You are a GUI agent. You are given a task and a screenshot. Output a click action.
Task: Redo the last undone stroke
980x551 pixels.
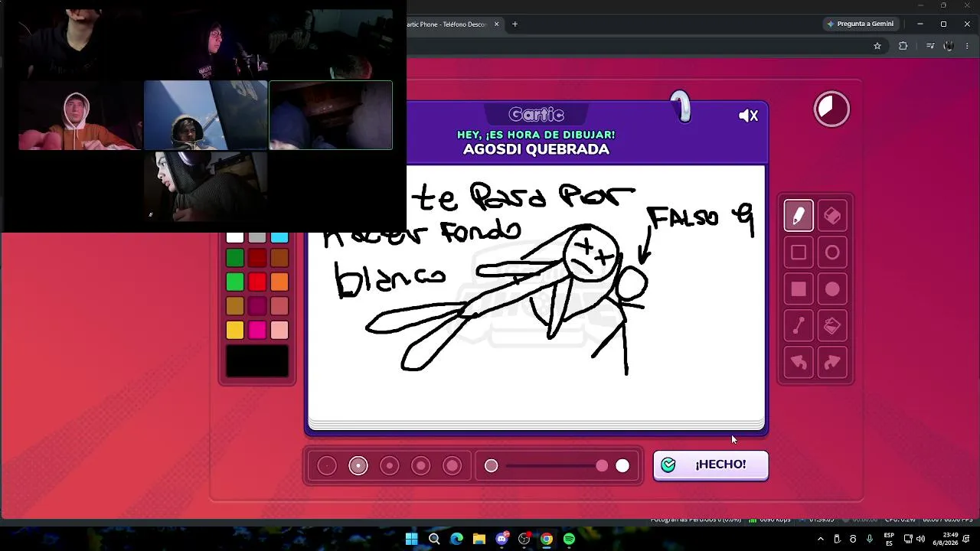[832, 363]
